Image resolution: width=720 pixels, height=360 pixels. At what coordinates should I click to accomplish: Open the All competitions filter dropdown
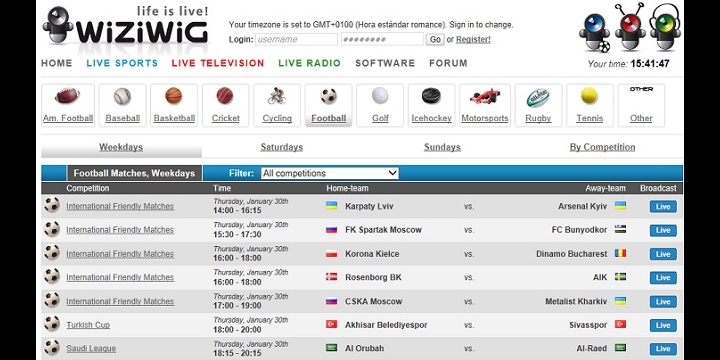click(330, 173)
